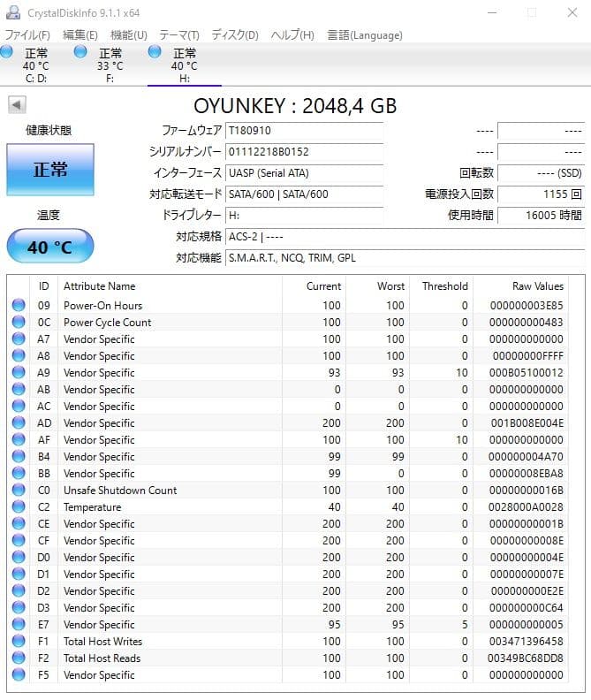Click the features field S.M.A.R.T., NCQ, TRIM, GPL
This screenshot has height=700, width=591.
[x=405, y=258]
